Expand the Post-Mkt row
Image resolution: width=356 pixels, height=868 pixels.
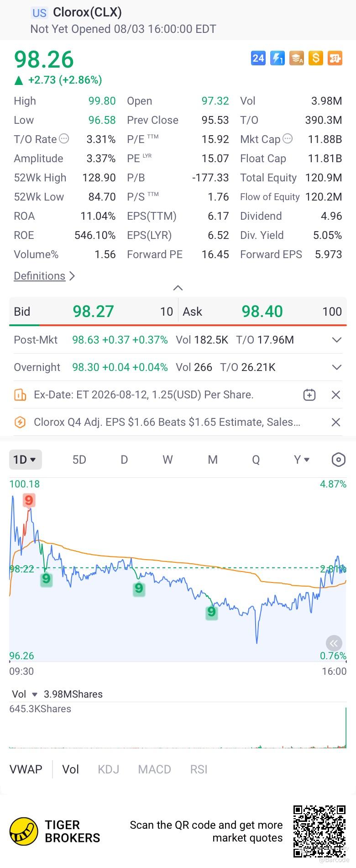(x=337, y=340)
